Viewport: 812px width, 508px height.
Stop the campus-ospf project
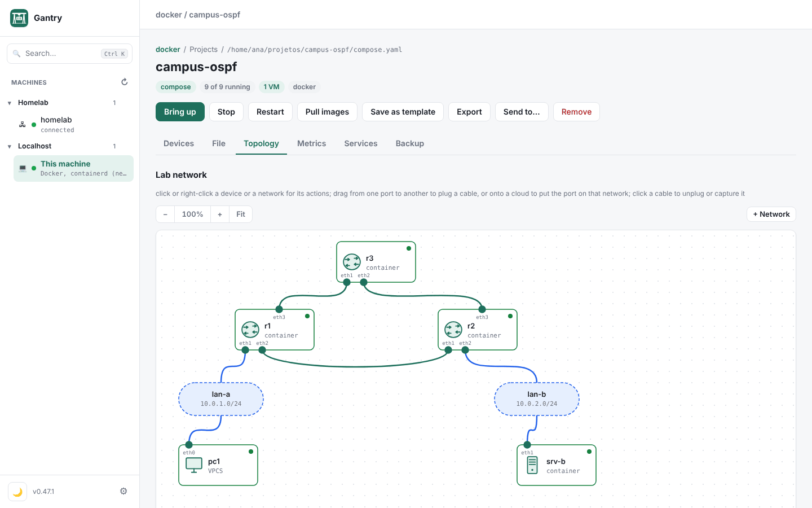click(226, 112)
